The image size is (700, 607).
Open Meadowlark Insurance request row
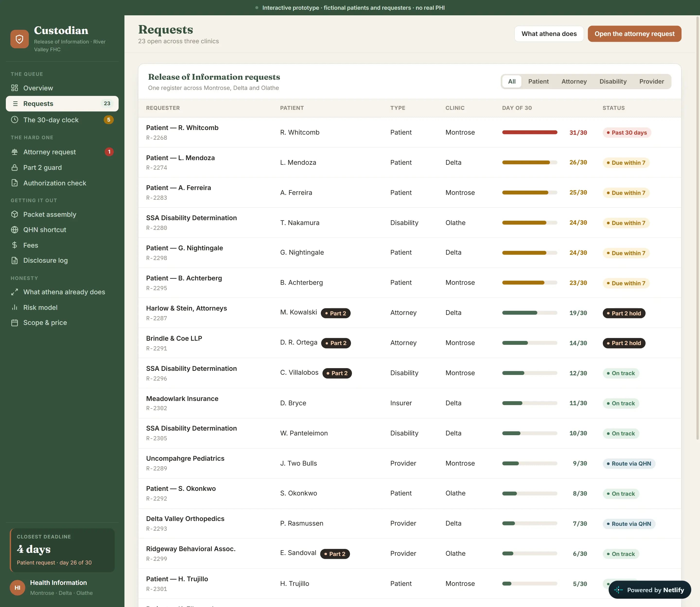click(409, 403)
